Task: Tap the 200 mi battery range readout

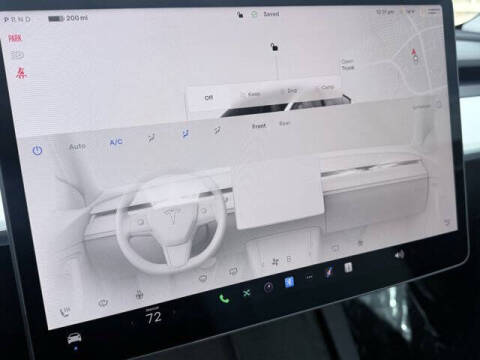Action: (68, 18)
